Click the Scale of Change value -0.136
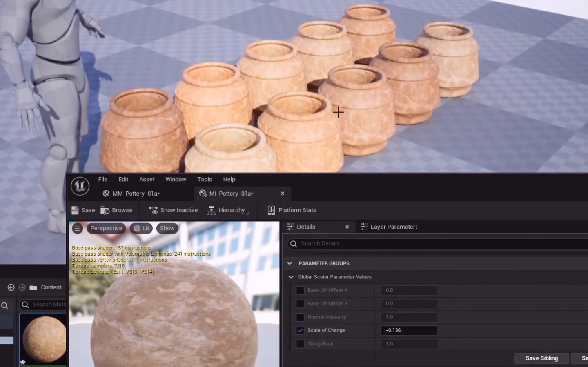 point(409,330)
